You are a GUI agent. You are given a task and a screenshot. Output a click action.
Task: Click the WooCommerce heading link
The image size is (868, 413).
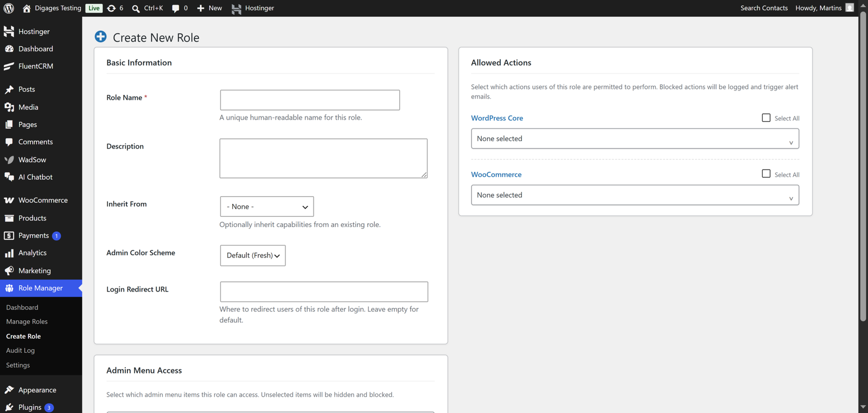pyautogui.click(x=496, y=175)
